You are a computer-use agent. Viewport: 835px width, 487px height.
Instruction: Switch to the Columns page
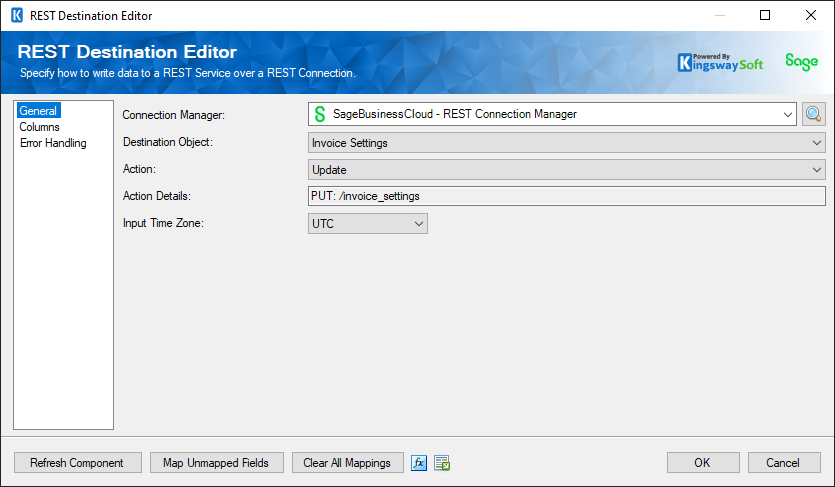[x=39, y=127]
